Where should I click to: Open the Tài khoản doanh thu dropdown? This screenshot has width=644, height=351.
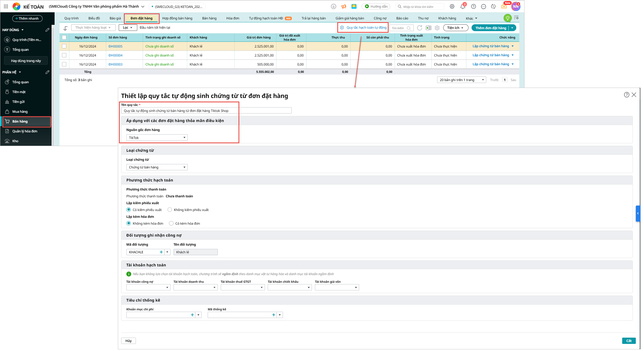point(196,287)
